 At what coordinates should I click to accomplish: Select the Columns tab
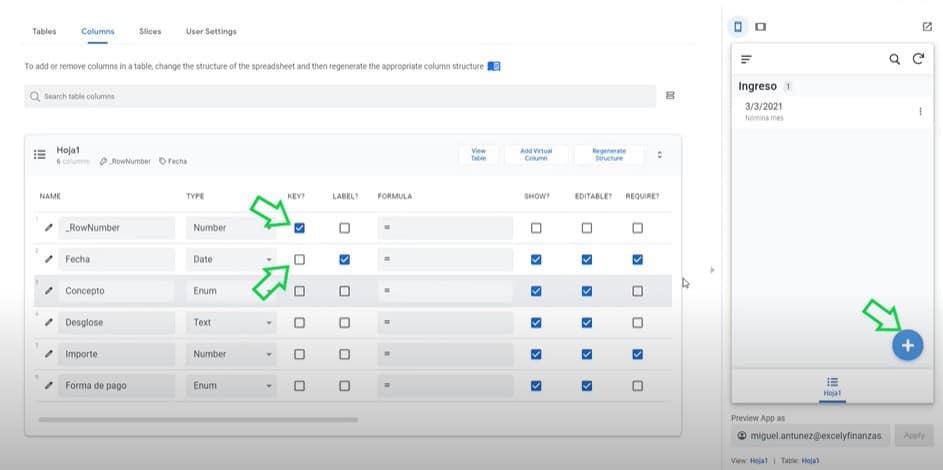pyautogui.click(x=97, y=31)
